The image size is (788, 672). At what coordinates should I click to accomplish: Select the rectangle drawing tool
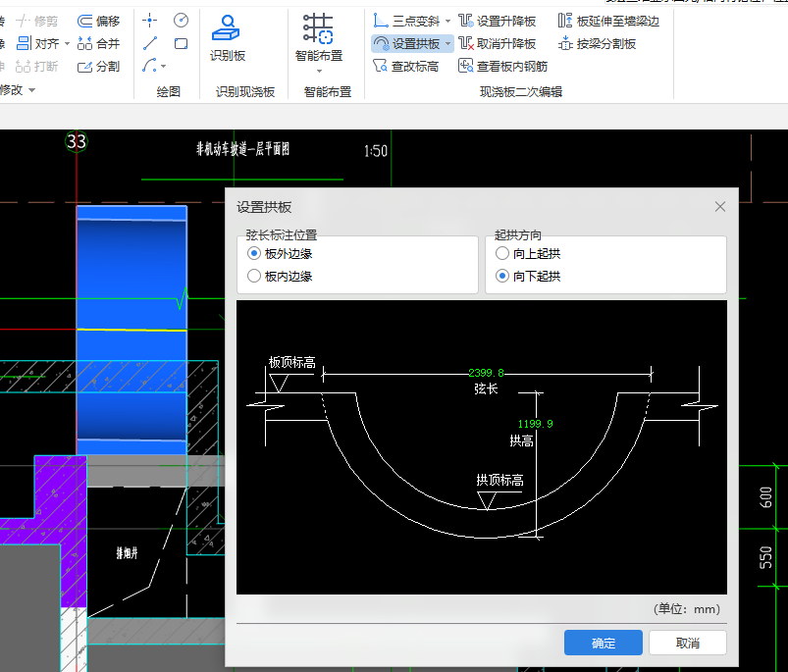click(x=181, y=43)
